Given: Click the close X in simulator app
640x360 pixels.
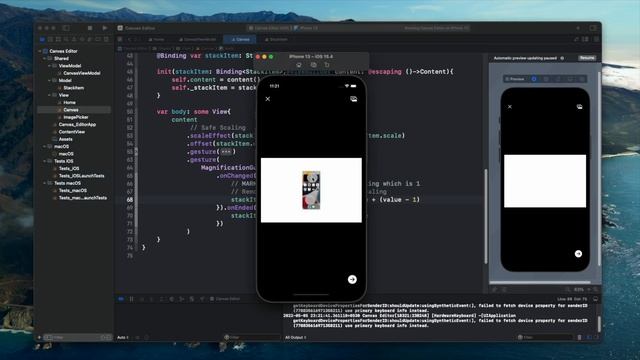Looking at the screenshot, I should click(x=268, y=99).
